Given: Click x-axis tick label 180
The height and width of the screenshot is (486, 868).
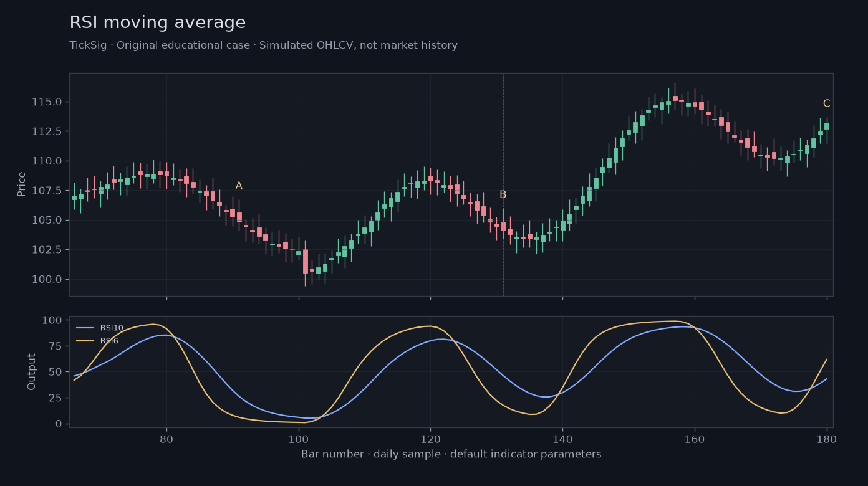Looking at the screenshot, I should point(827,439).
